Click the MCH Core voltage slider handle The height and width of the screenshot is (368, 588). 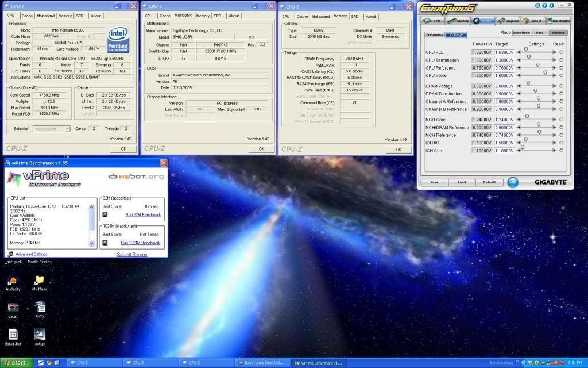click(x=527, y=117)
